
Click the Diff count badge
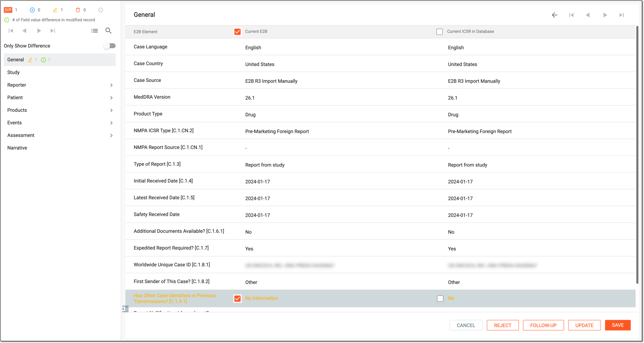pos(8,10)
